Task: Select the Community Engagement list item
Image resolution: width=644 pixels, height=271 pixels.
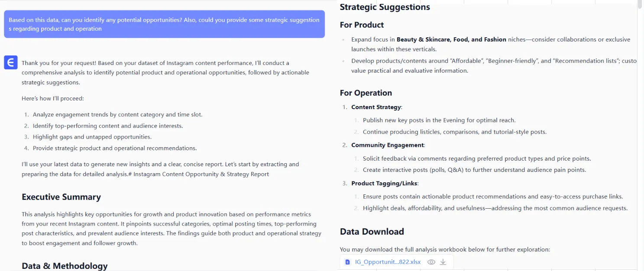Action: (388, 145)
